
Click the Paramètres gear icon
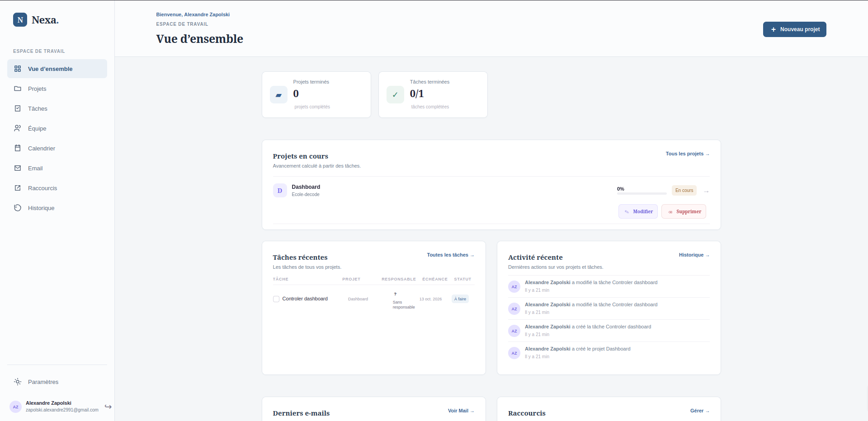[18, 382]
